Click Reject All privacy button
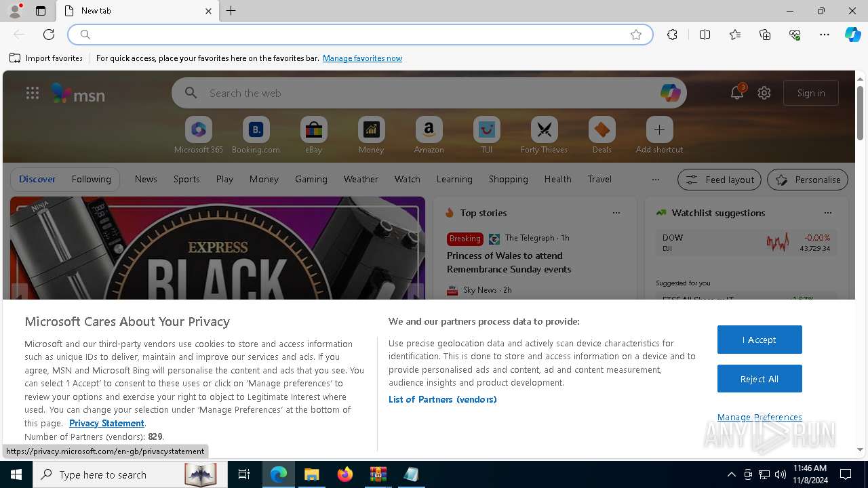Screen dimensions: 868x488 click(x=759, y=379)
